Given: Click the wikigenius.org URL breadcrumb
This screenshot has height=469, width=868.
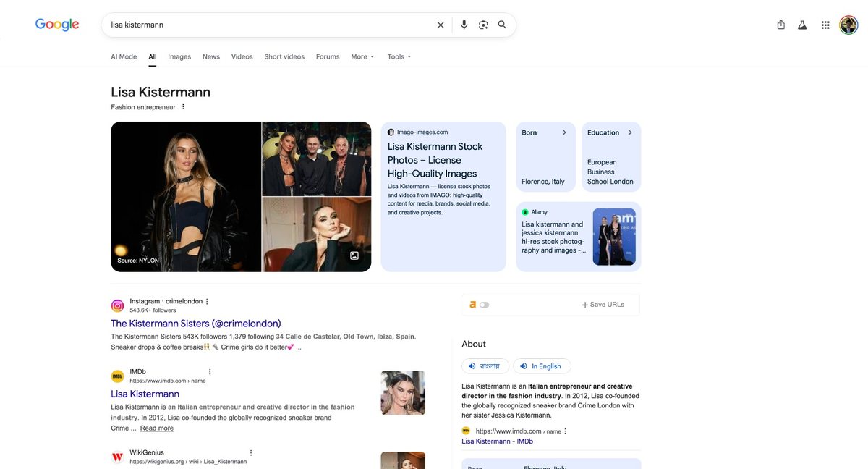Looking at the screenshot, I should (188, 462).
